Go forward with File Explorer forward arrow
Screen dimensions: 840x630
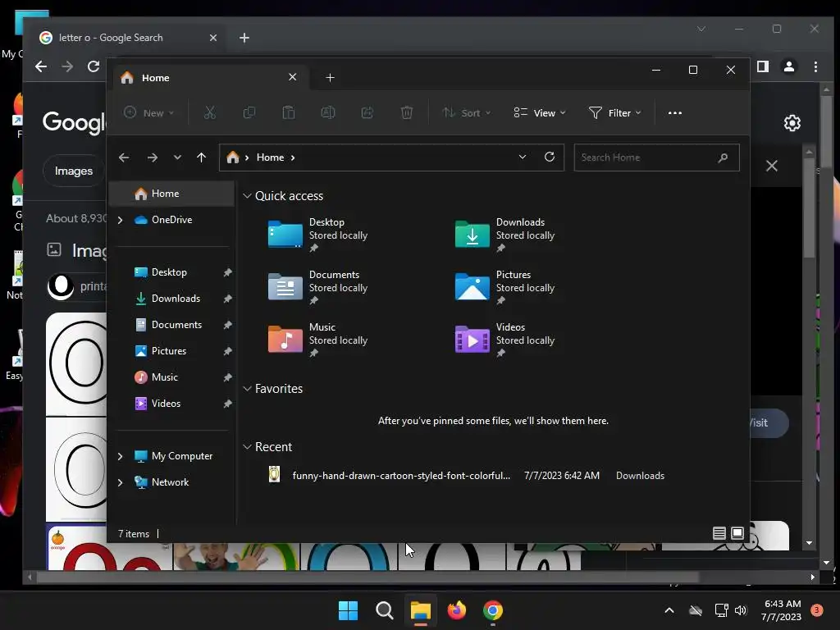point(152,157)
